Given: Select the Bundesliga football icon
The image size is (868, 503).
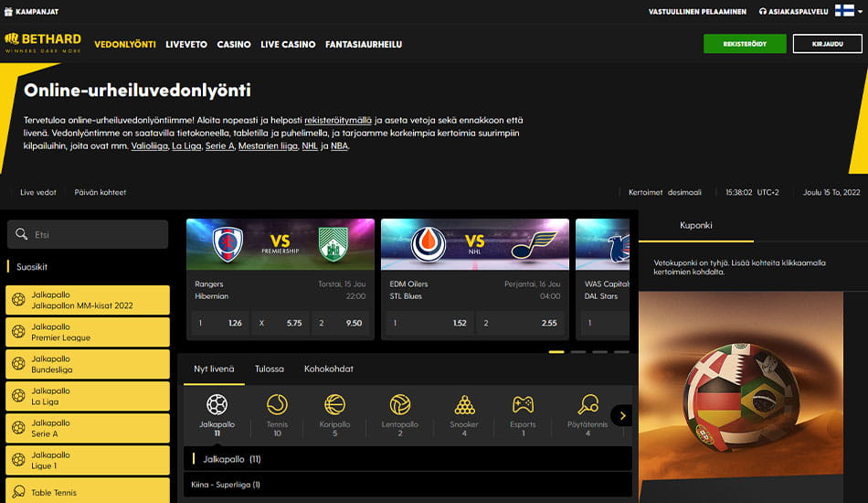Looking at the screenshot, I should coord(19,364).
